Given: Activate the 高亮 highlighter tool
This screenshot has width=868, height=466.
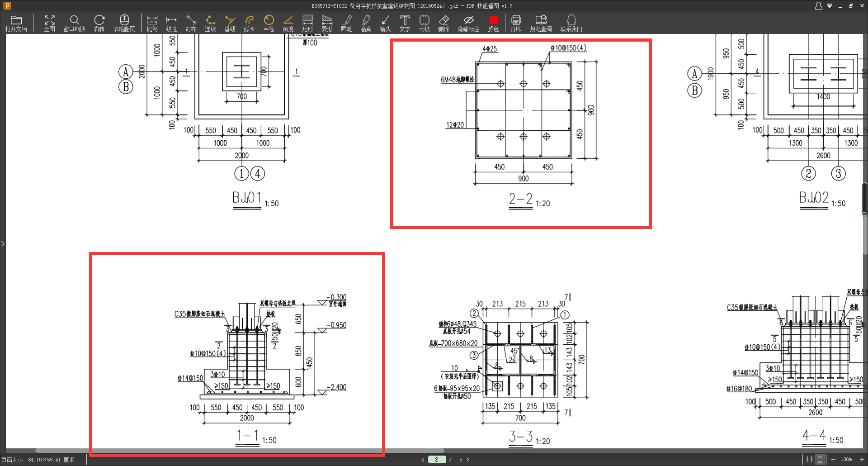Looking at the screenshot, I should 366,24.
